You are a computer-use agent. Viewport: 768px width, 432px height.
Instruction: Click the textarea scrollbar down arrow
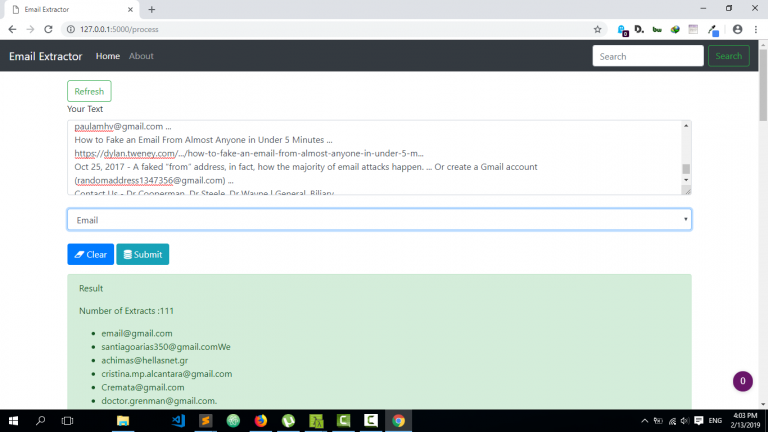pyautogui.click(x=686, y=180)
